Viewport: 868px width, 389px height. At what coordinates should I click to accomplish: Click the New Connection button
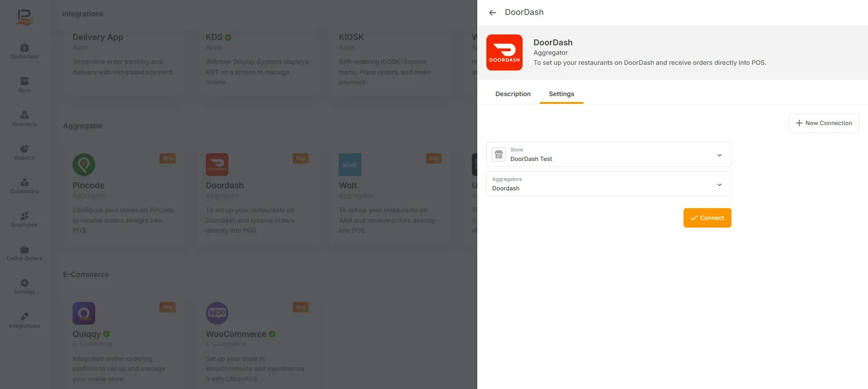tap(824, 123)
